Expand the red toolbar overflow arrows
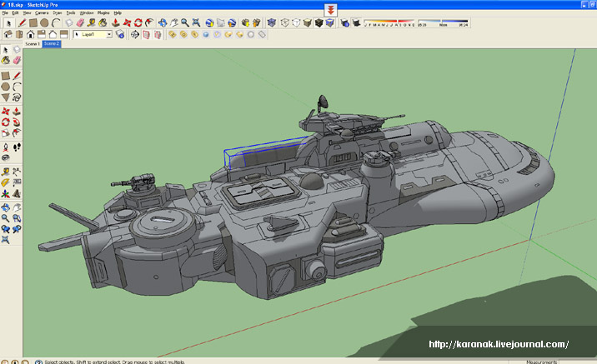The height and width of the screenshot is (364, 597). pos(330,10)
